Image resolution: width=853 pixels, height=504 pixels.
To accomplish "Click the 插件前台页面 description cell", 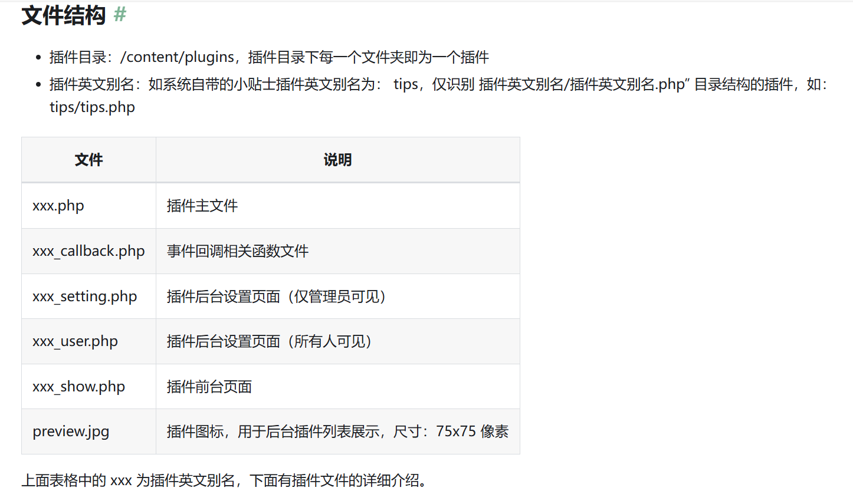I will coord(209,387).
